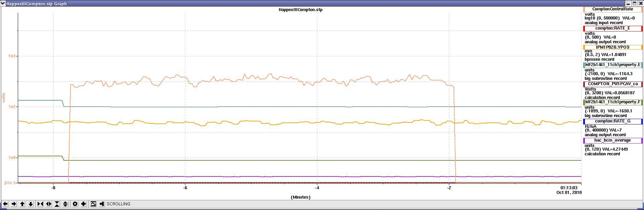Click the (Minutes) x-axis label
644x210 pixels.
coord(301,197)
